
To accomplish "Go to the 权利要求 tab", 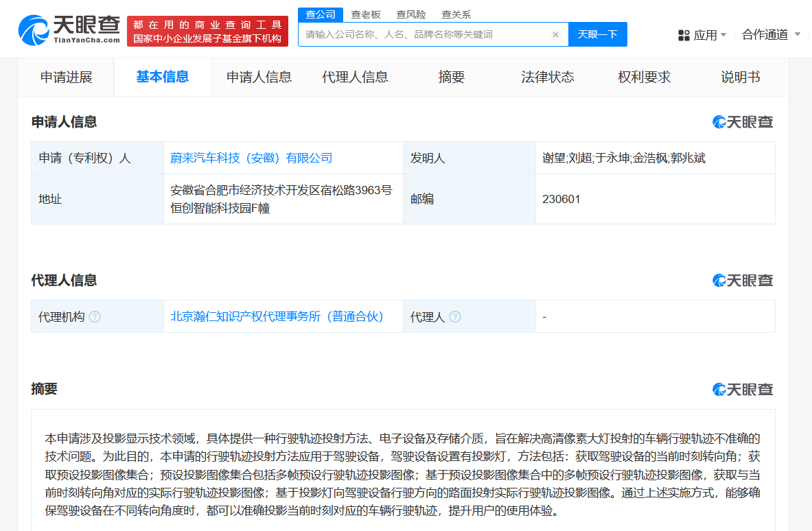I will (644, 78).
